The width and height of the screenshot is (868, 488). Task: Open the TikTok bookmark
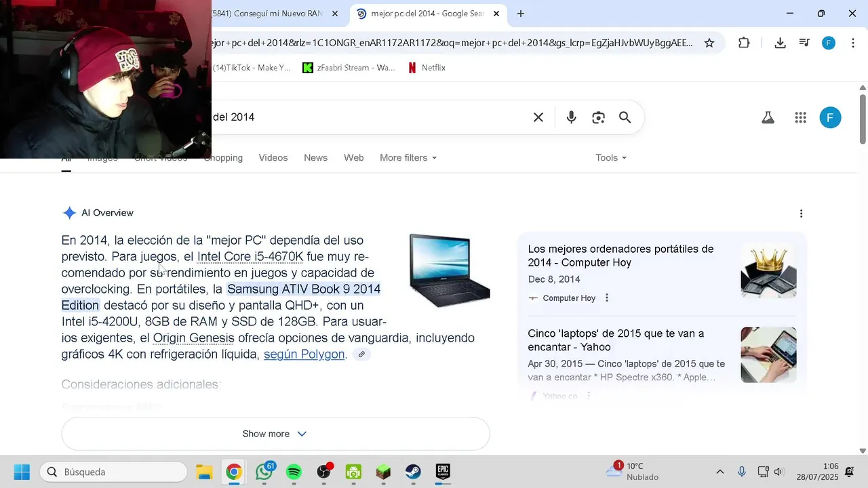[x=251, y=68]
